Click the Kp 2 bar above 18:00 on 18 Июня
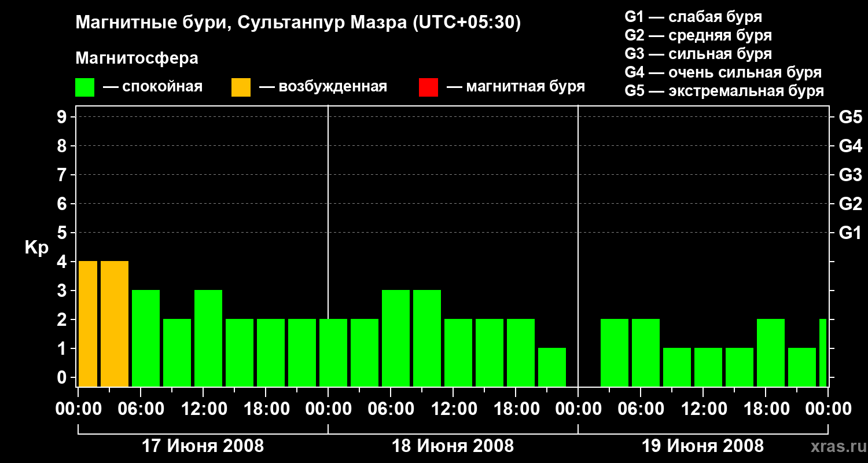The width and height of the screenshot is (868, 463). (x=521, y=352)
